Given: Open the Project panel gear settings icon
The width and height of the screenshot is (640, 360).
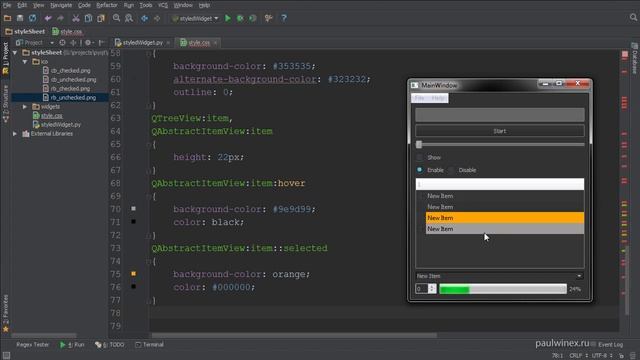Looking at the screenshot, I should pos(88,42).
